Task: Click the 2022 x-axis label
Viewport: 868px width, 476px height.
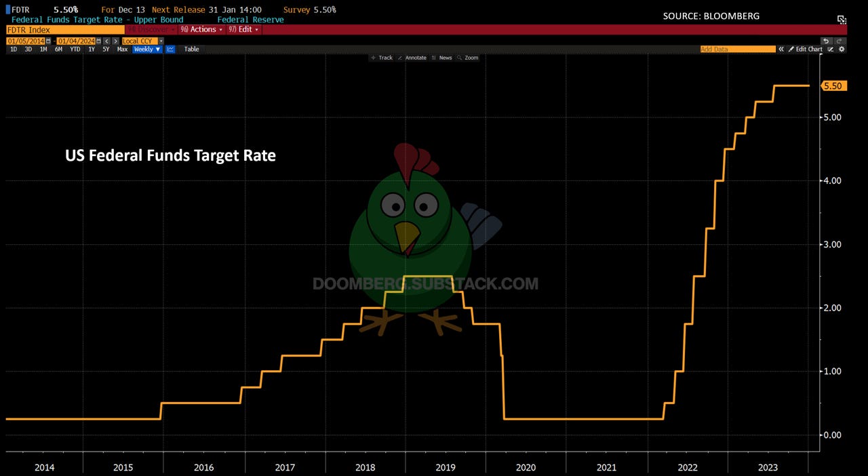Action: (687, 467)
